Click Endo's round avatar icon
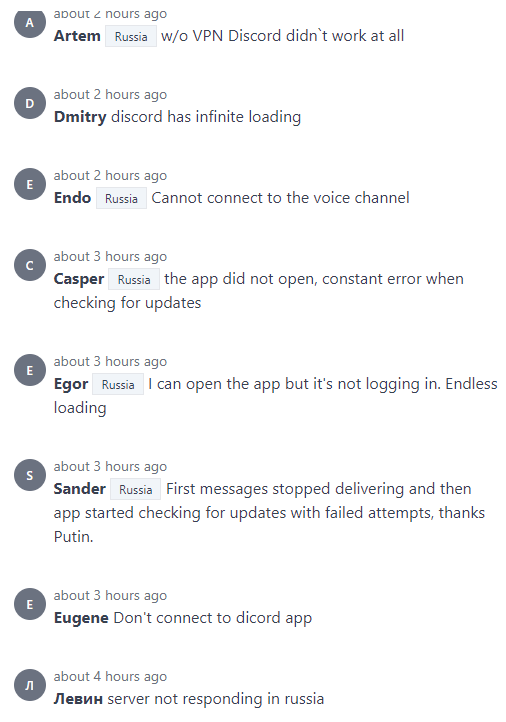Image resolution: width=506 pixels, height=722 pixels. pyautogui.click(x=30, y=184)
